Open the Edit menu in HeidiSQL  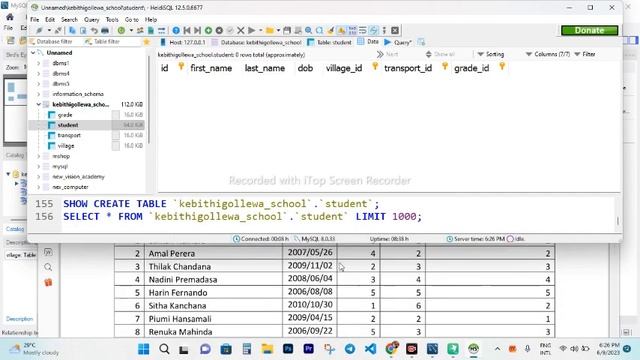pyautogui.click(x=50, y=20)
